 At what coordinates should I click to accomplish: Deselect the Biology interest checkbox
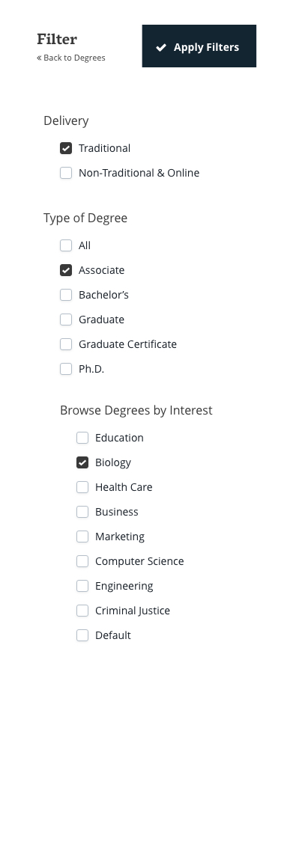click(x=82, y=462)
